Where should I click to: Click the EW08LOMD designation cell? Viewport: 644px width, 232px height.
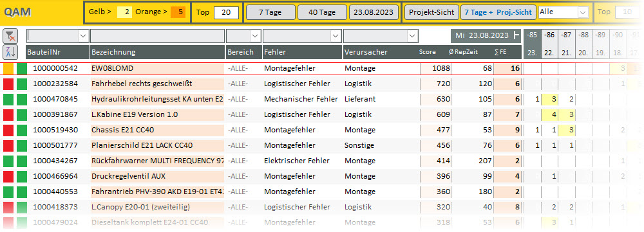pos(157,69)
